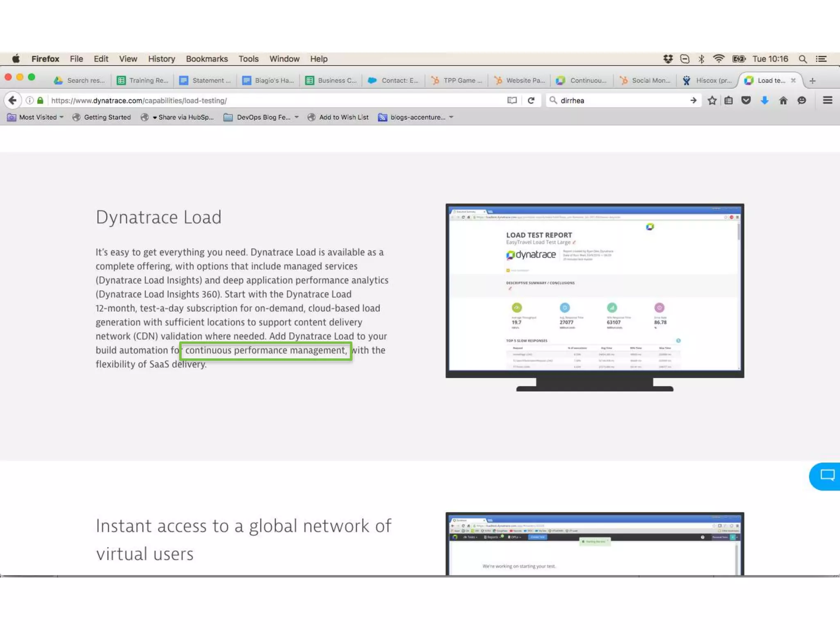Open the Bluetooth status icon
840x630 pixels.
point(701,59)
